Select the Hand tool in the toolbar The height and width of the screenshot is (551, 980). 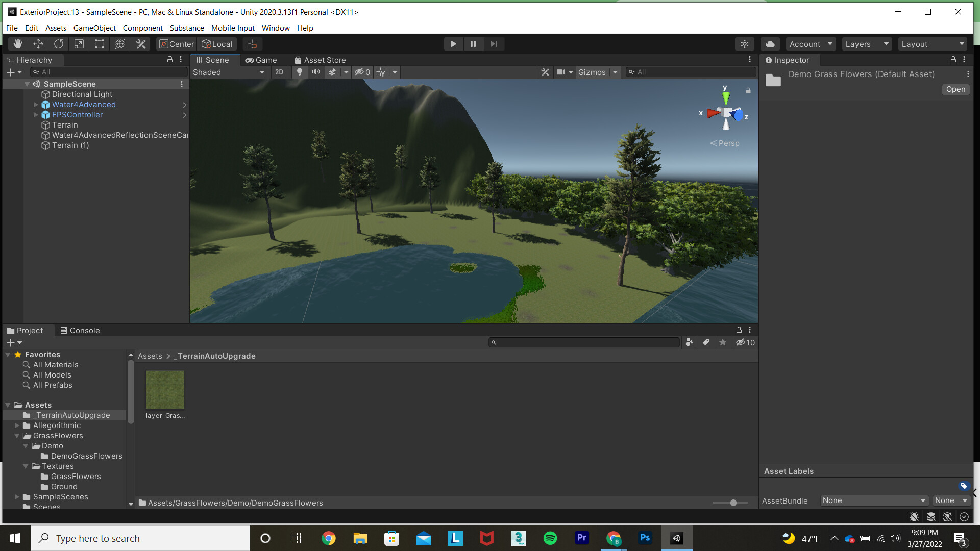coord(17,44)
